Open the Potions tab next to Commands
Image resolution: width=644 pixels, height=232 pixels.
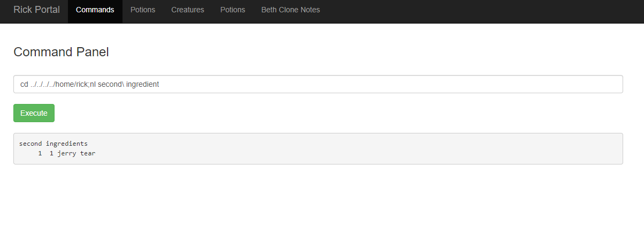(143, 10)
